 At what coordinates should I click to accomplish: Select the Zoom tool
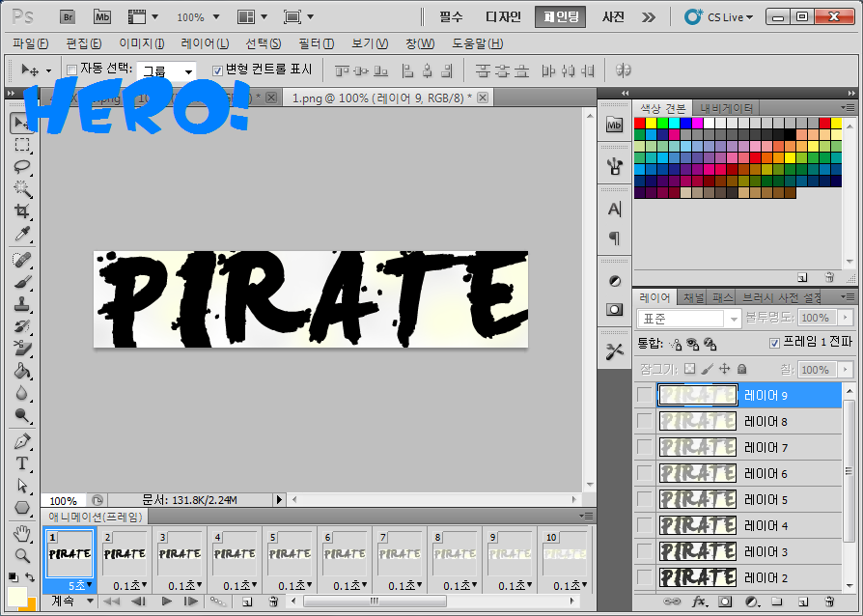pos(22,555)
